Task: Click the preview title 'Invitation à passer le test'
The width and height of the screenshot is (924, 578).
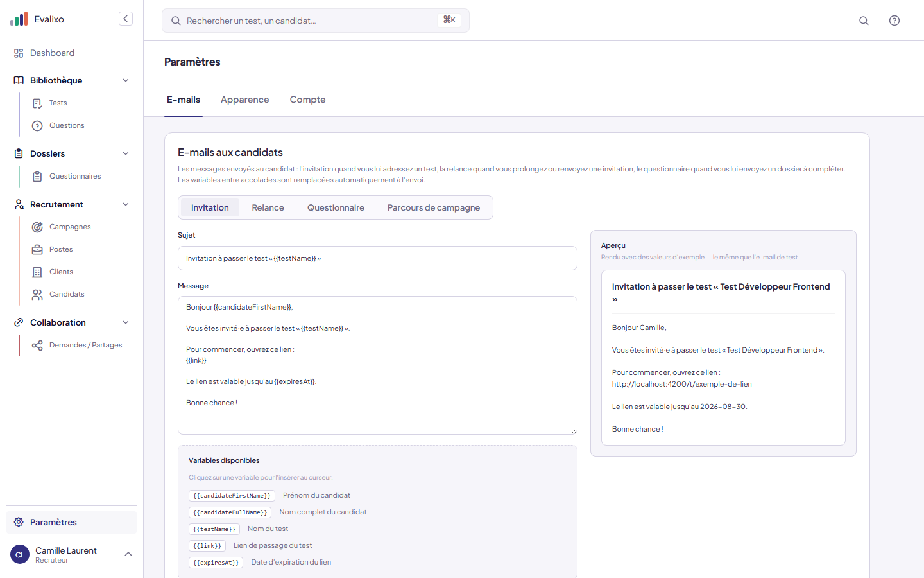Action: (721, 292)
